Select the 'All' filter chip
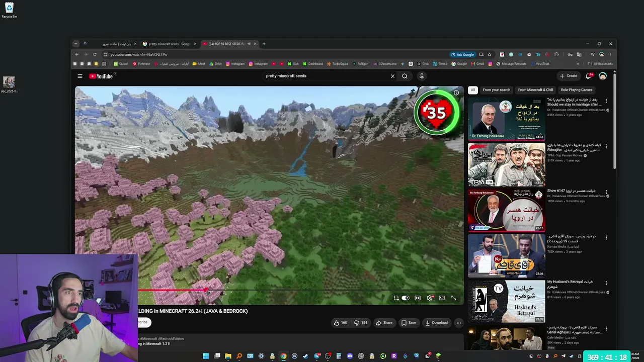 (x=472, y=90)
